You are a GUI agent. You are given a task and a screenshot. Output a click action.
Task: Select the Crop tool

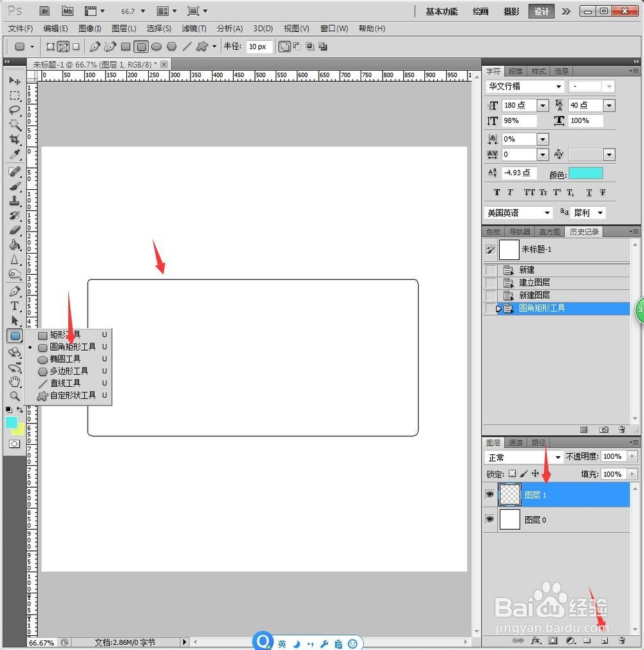[x=15, y=139]
